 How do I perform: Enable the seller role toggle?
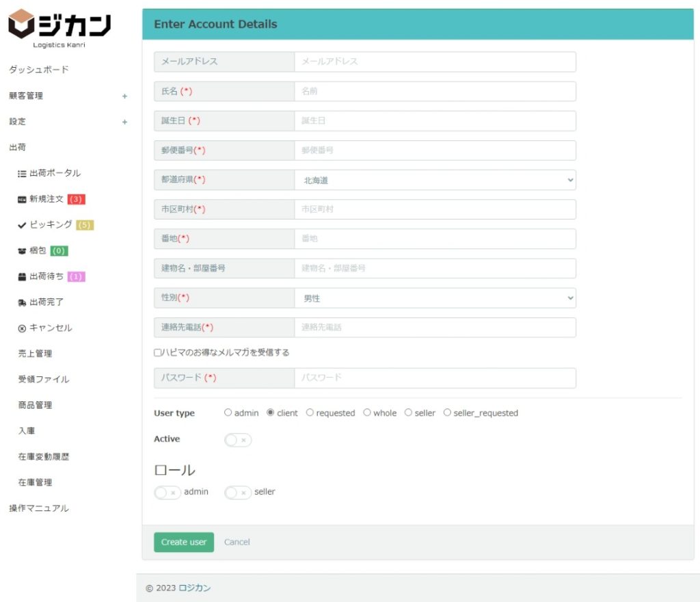coord(237,493)
